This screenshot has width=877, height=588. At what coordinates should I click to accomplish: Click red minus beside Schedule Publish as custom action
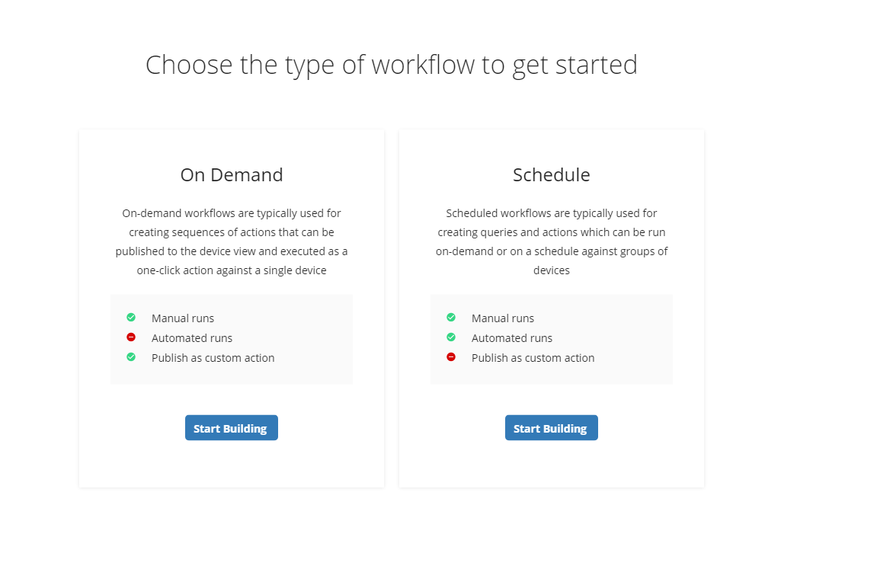(x=451, y=357)
